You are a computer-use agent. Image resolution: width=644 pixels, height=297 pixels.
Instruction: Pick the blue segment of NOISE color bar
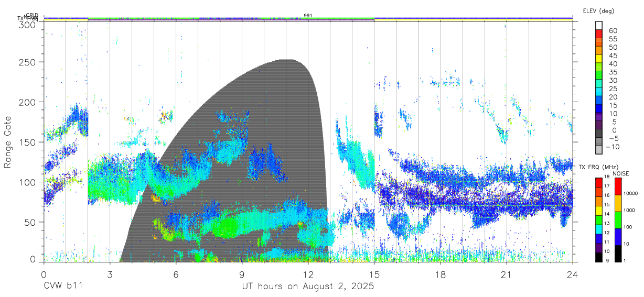click(618, 237)
